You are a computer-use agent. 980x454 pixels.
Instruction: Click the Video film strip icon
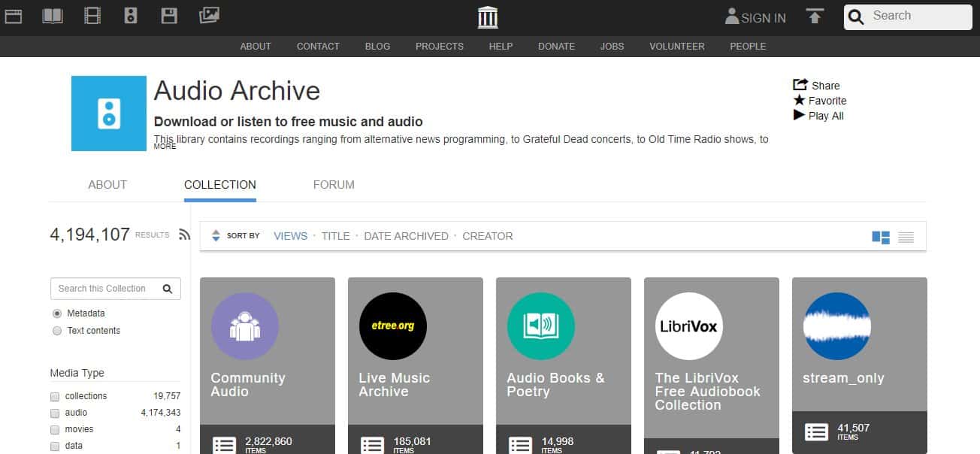point(92,16)
